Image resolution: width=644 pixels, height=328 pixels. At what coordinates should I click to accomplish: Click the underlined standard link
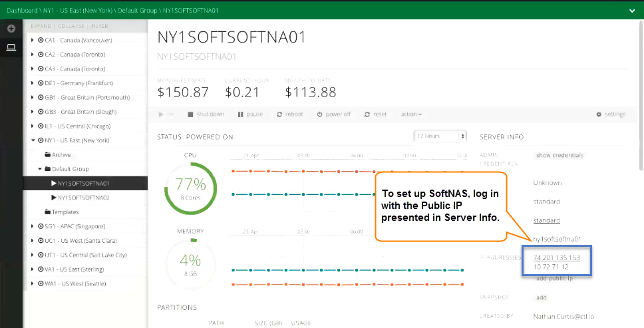[x=546, y=220]
